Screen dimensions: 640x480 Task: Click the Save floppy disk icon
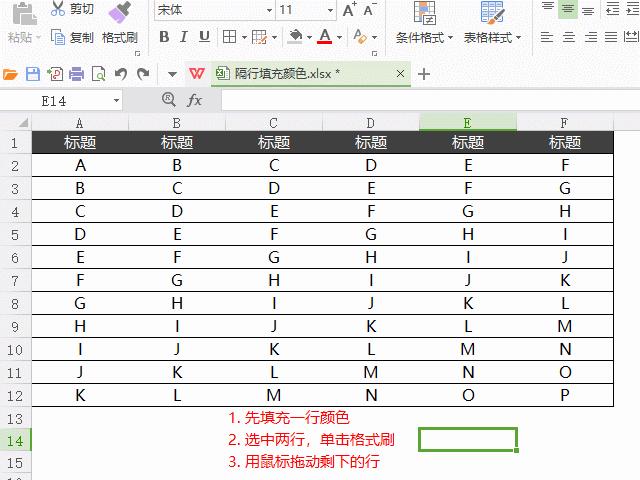pyautogui.click(x=33, y=74)
